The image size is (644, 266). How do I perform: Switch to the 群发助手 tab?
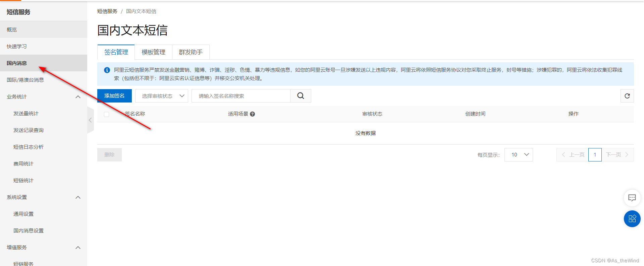coord(191,52)
